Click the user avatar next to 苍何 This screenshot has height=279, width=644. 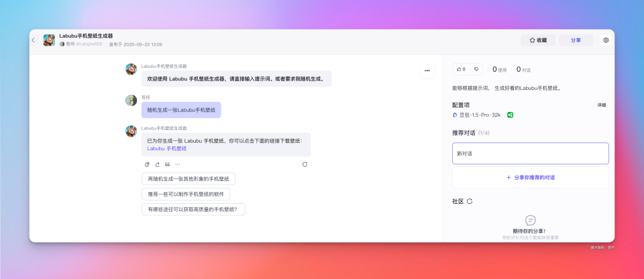point(131,101)
